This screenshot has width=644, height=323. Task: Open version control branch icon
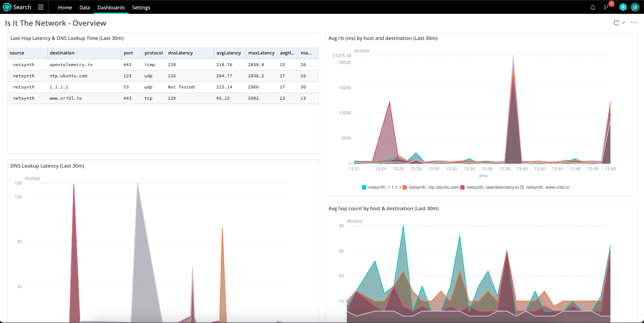(606, 8)
